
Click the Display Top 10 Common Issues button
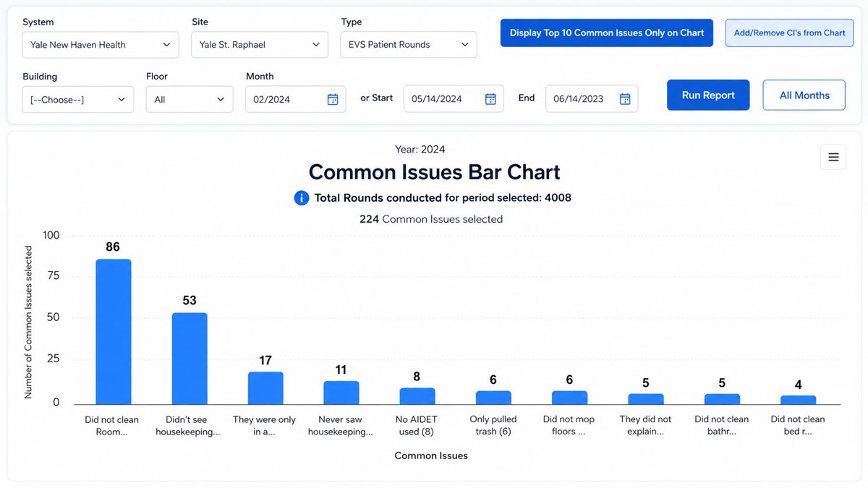point(607,33)
